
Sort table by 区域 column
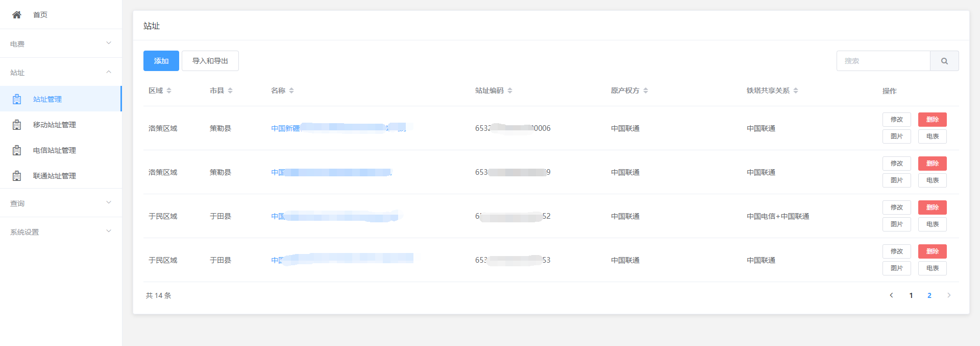pyautogui.click(x=169, y=90)
